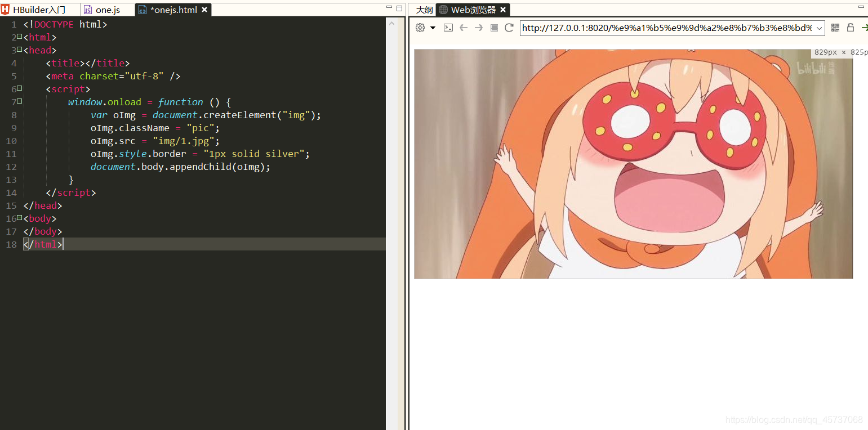The height and width of the screenshot is (430, 868).
Task: Expand the arrow beside the browser gear
Action: (x=433, y=28)
